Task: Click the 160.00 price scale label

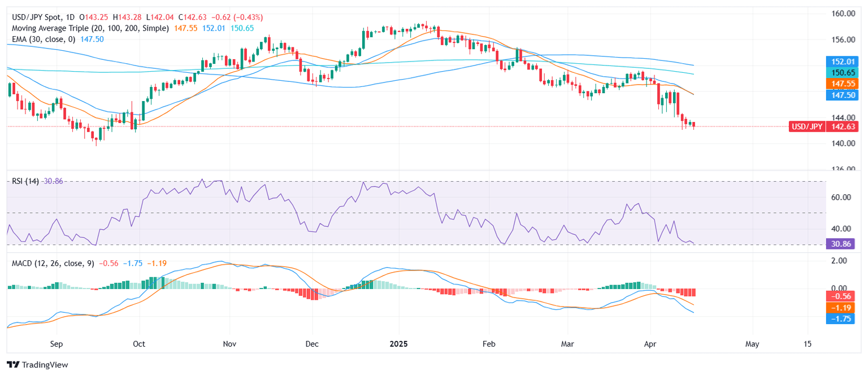Action: click(x=842, y=14)
